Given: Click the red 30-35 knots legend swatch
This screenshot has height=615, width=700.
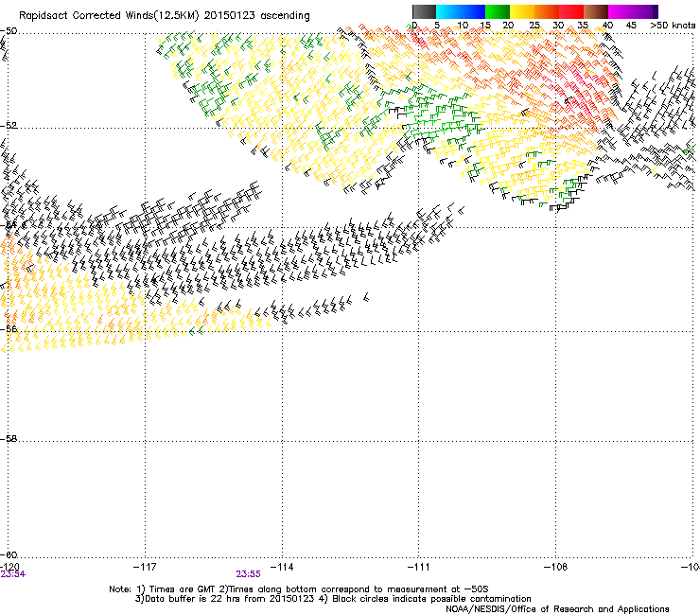Looking at the screenshot, I should 571,11.
